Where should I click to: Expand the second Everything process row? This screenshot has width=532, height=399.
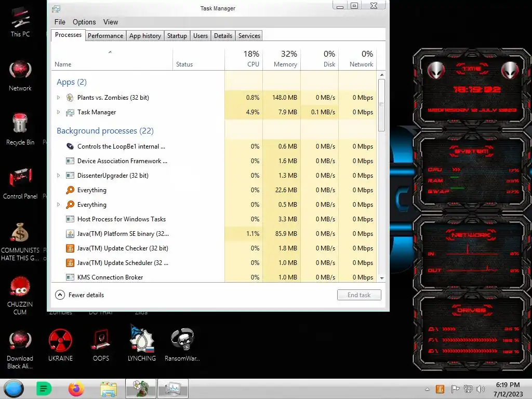[x=58, y=205]
